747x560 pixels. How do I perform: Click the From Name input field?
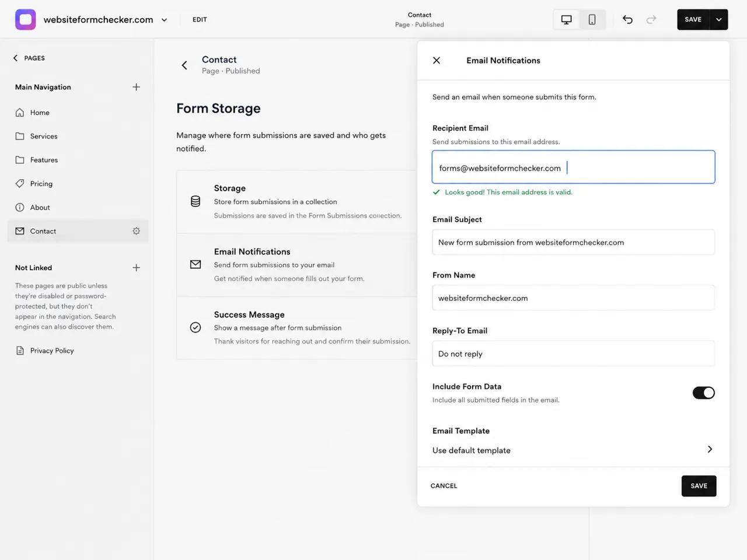[573, 298]
